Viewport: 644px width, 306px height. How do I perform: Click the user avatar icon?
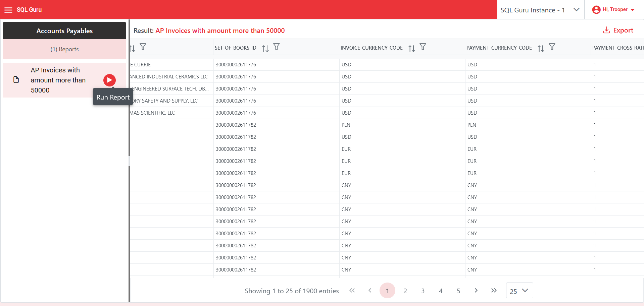tap(596, 10)
